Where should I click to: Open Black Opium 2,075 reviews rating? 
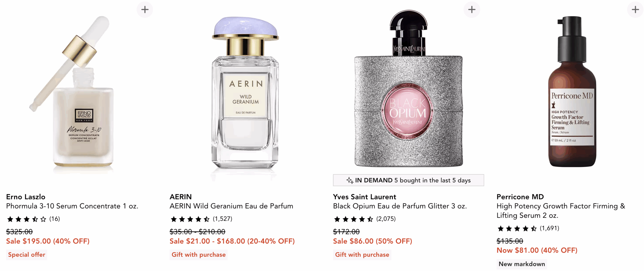365,219
